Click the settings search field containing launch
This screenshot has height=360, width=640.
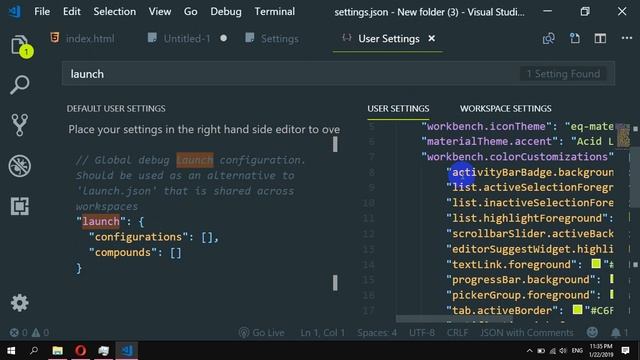click(x=338, y=74)
